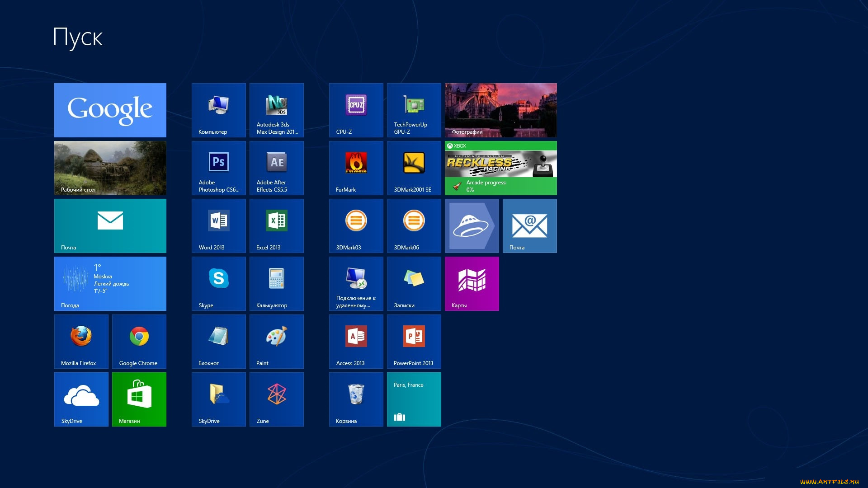Open the Рабочий стол desktop tile
Screen dimensions: 868x488
click(x=110, y=168)
